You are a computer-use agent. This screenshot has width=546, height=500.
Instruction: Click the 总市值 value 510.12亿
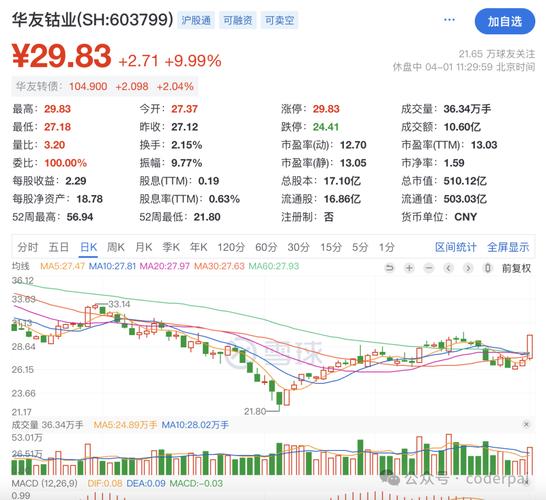tap(465, 181)
